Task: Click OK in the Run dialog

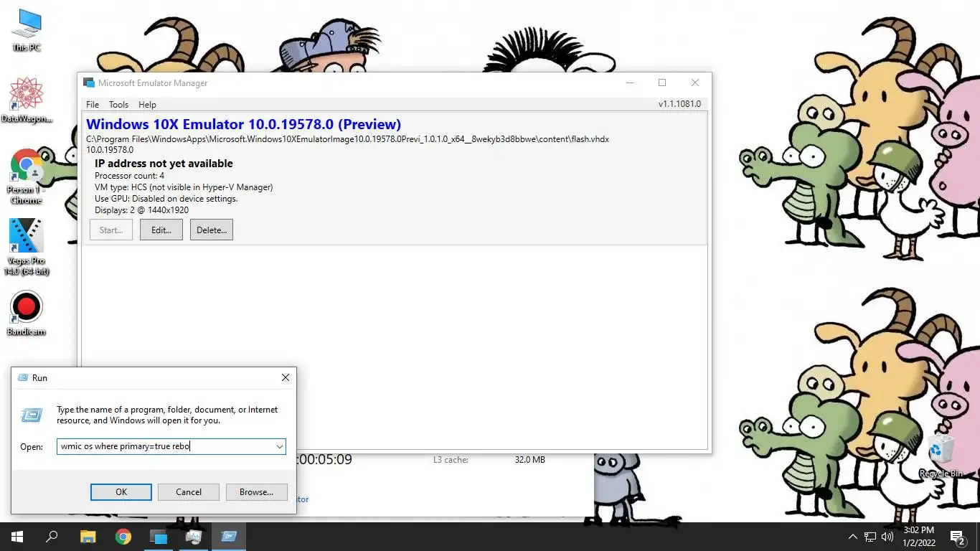Action: click(x=121, y=492)
